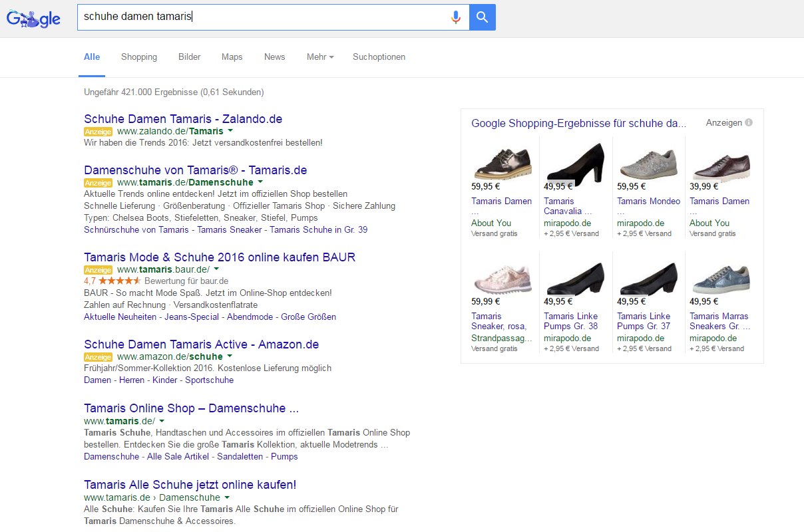Screen dimensions: 804x532
Task: Open 'Schuhe Damen Tamaris - Zalando.de' result
Action: 183,119
